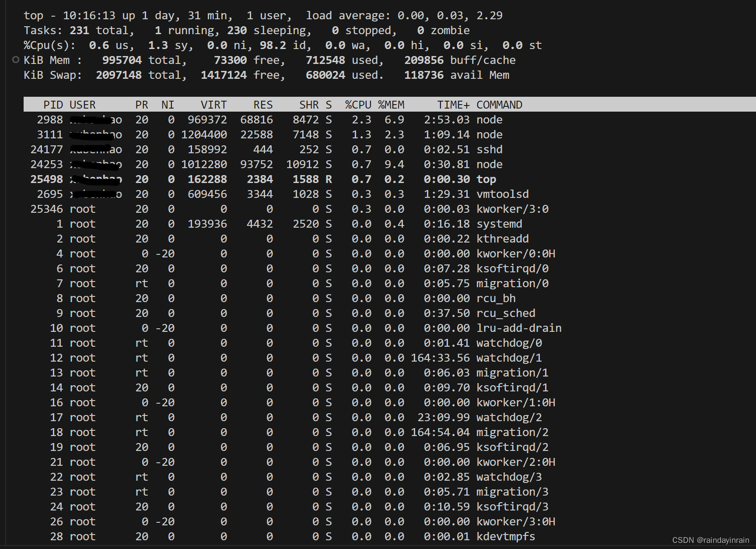Viewport: 756px width, 549px height.
Task: Click the watchdog/3 command text
Action: pos(509,477)
